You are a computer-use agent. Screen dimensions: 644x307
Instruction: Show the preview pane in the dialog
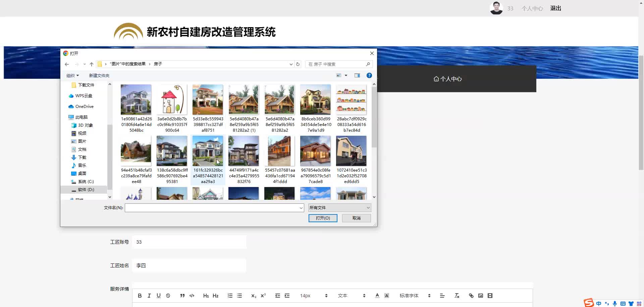click(x=357, y=75)
